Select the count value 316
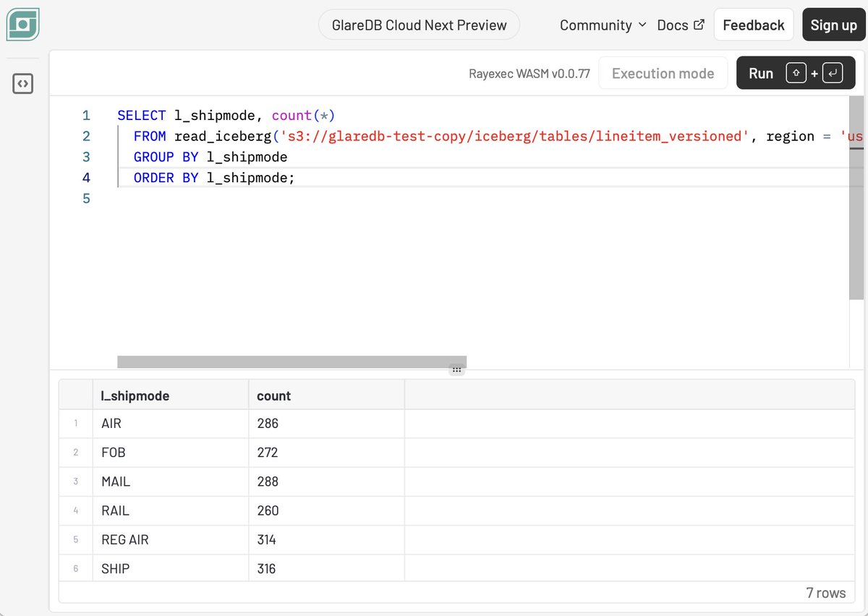Screen dimensions: 868x616 [x=326, y=568]
